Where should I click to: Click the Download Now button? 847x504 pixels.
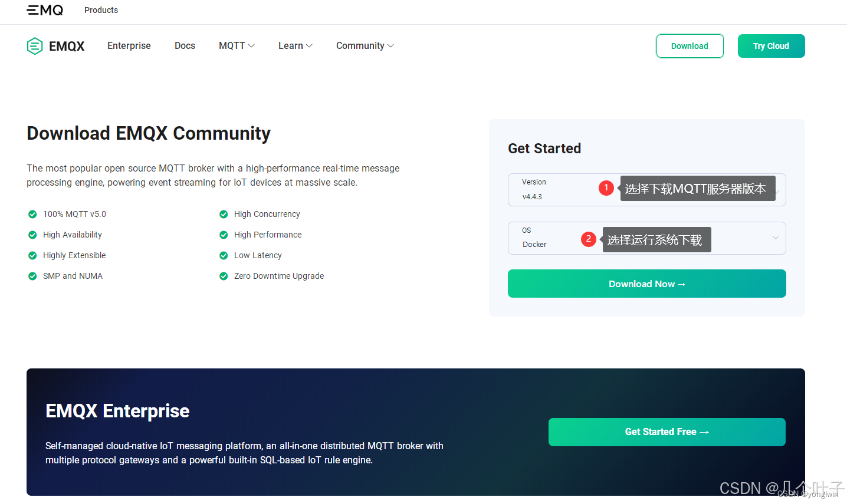tap(646, 284)
